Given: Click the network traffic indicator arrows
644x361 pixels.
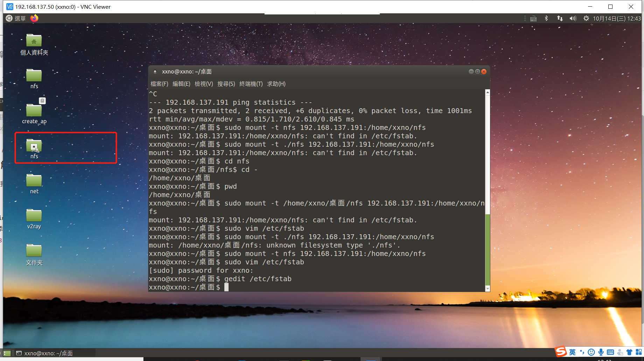Looking at the screenshot, I should (560, 18).
